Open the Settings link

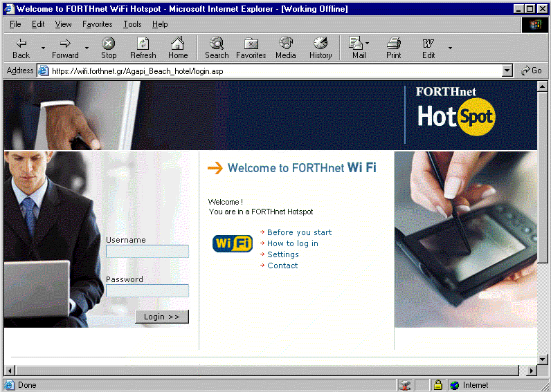[283, 254]
